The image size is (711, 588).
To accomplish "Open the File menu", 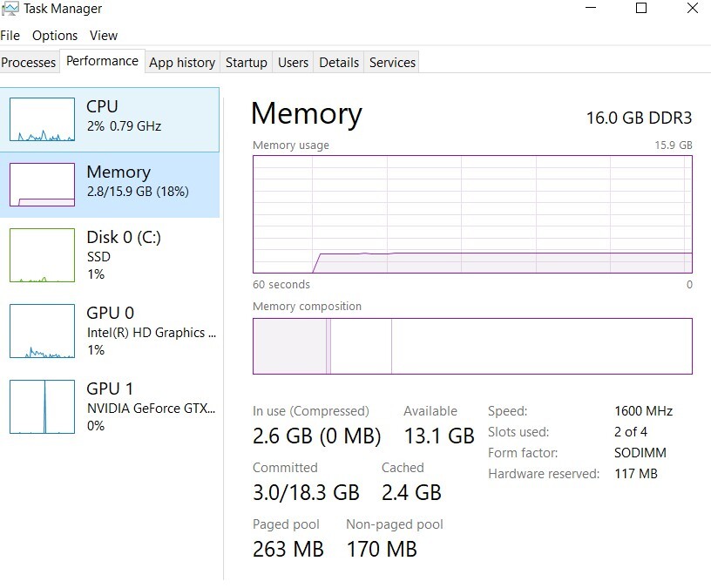I will pyautogui.click(x=10, y=36).
